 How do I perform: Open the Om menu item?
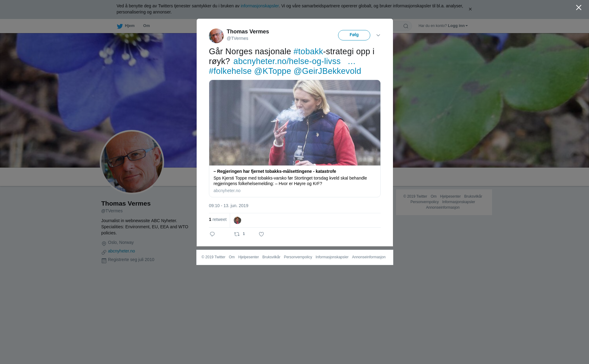146,26
